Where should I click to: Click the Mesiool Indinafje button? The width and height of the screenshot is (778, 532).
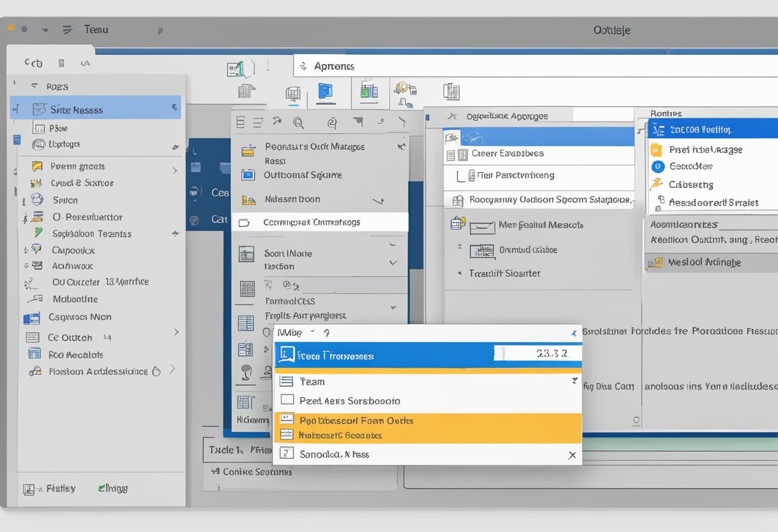tap(704, 262)
